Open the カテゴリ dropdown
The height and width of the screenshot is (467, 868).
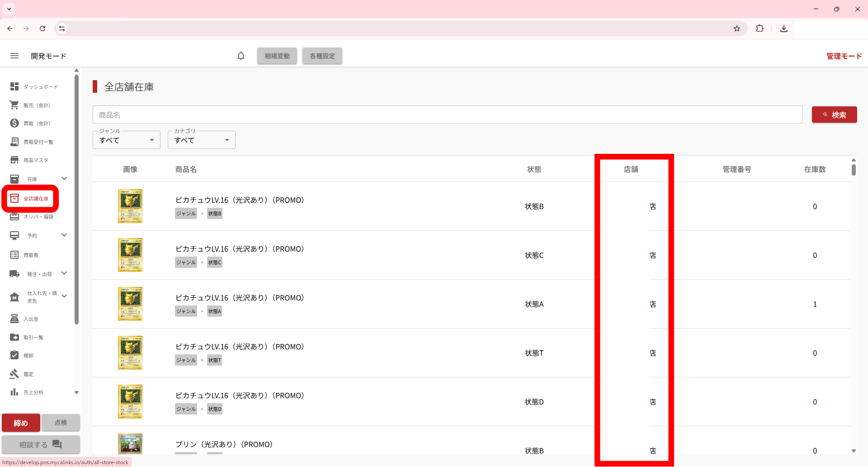[202, 140]
